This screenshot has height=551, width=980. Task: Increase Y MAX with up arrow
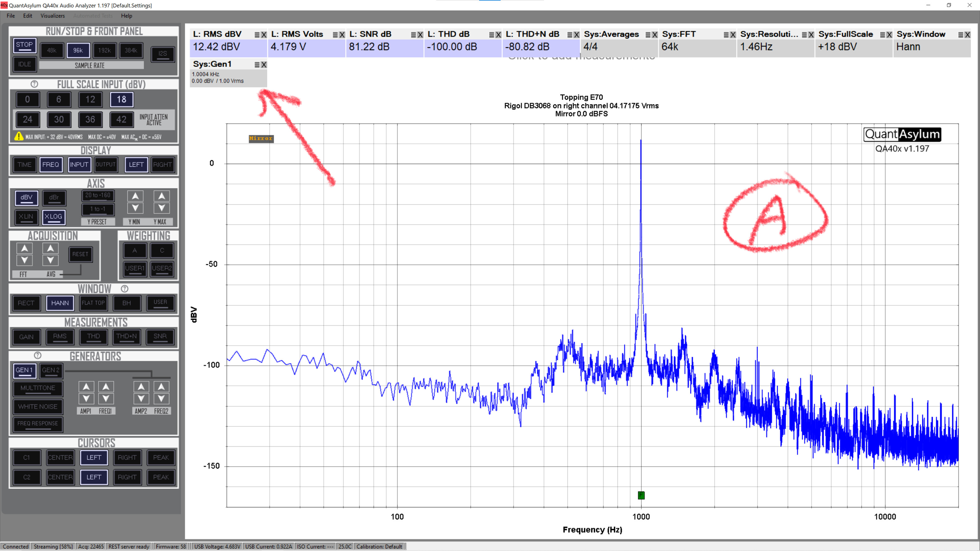tap(162, 196)
